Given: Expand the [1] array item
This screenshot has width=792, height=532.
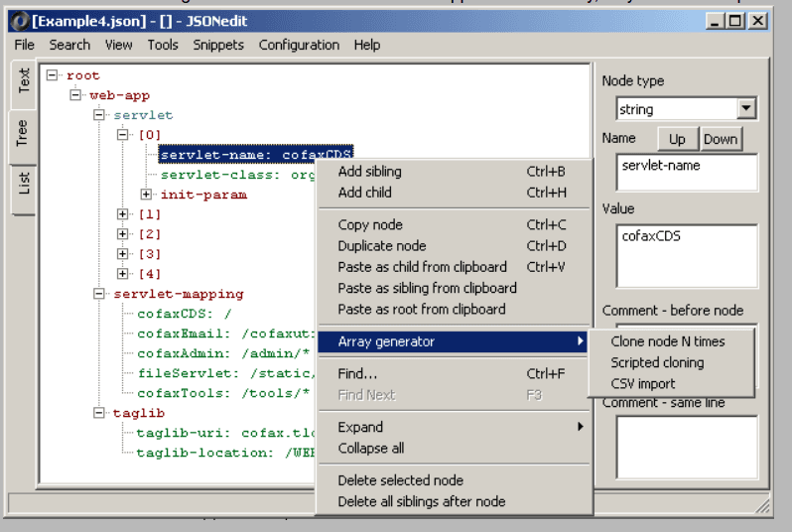Looking at the screenshot, I should [x=123, y=214].
